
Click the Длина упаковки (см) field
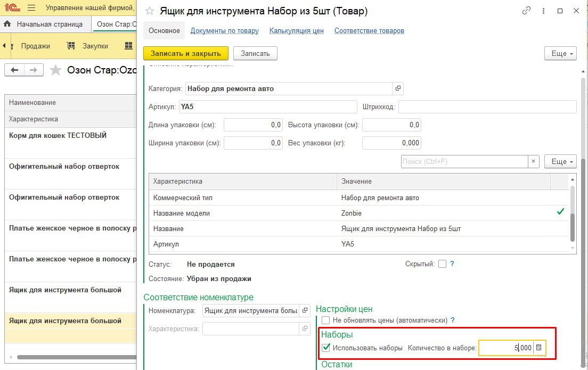pyautogui.click(x=253, y=125)
